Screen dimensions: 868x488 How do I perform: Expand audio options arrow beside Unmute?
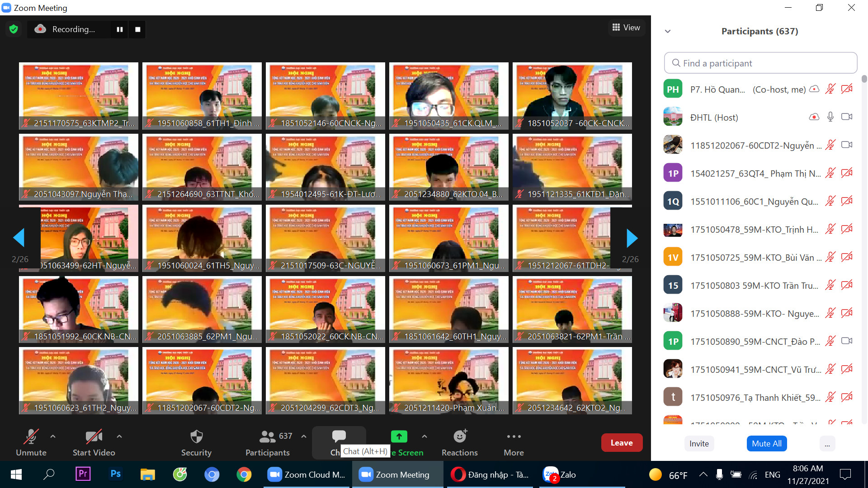click(x=53, y=436)
